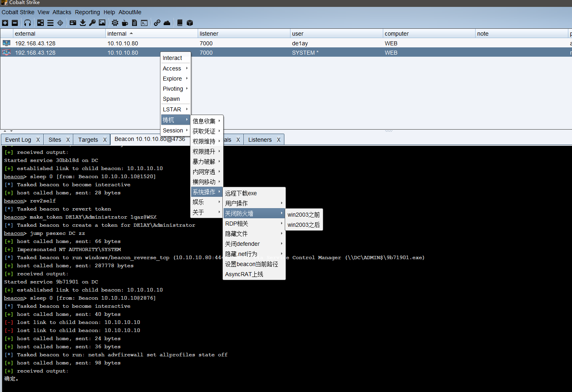The image size is (572, 392).
Task: Click the connect to team server plus icon
Action: (x=5, y=23)
